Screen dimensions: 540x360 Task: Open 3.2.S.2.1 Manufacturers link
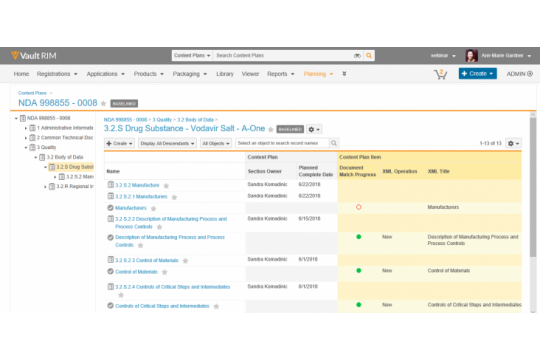[141, 196]
